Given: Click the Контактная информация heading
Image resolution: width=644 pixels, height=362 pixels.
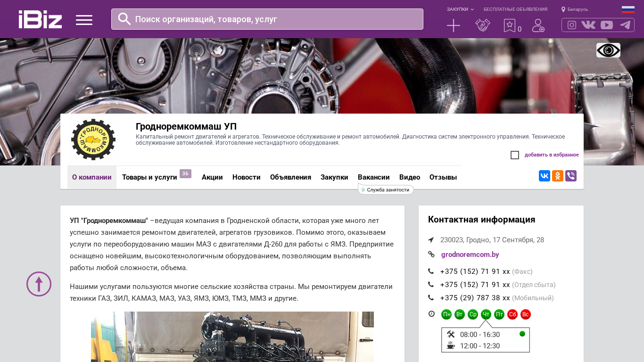Looking at the screenshot, I should click(482, 220).
